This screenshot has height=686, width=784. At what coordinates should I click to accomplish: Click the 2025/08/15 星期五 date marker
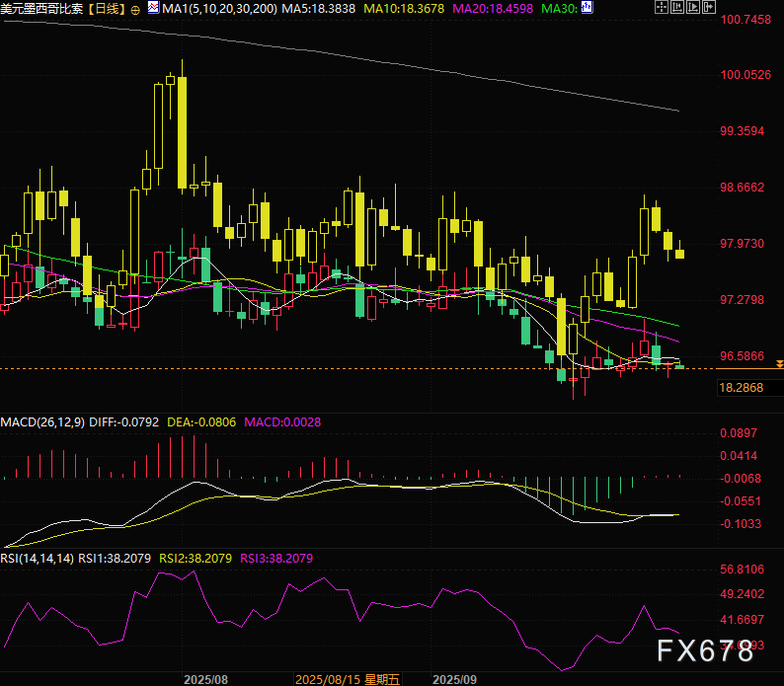coord(348,679)
